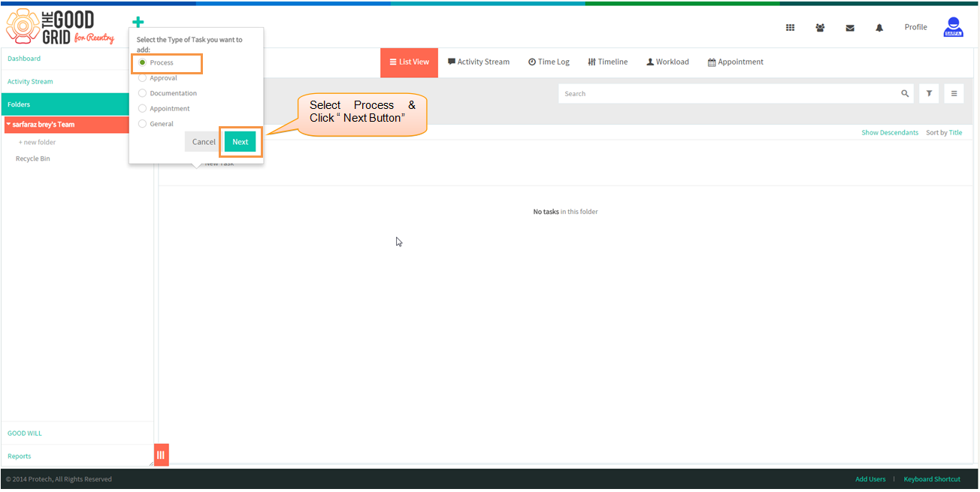Screen dimensions: 980x492
Task: Select the Appointment radio button
Action: click(x=142, y=108)
